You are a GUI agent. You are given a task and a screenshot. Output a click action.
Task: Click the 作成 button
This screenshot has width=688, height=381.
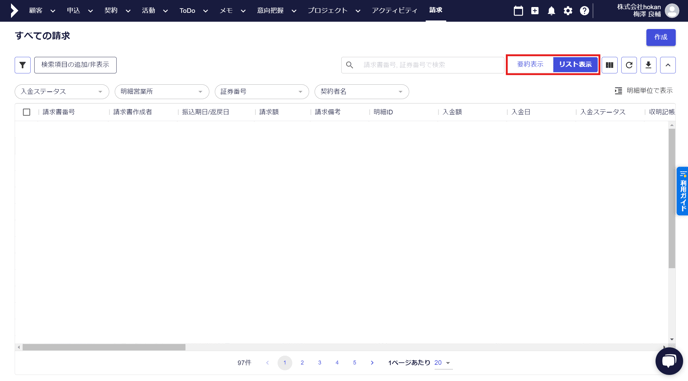coord(661,37)
